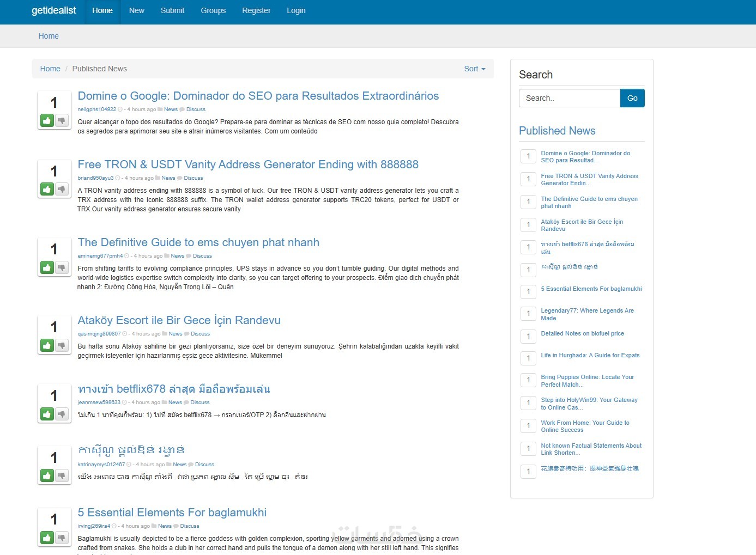This screenshot has height=555, width=756.
Task: Downvote the Definitive Guide to ems post
Action: pos(62,267)
